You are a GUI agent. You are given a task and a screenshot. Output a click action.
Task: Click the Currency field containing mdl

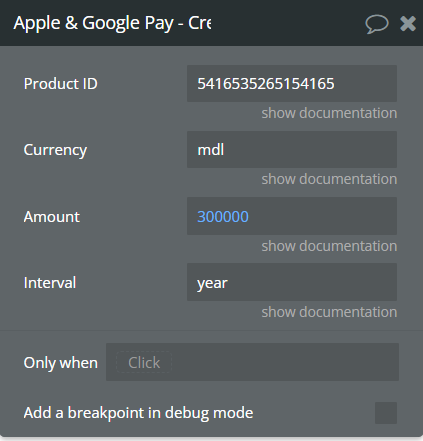[x=292, y=149]
